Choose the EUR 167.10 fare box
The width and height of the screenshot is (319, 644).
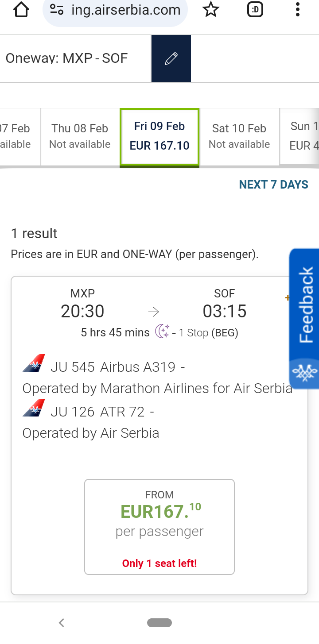click(x=159, y=527)
